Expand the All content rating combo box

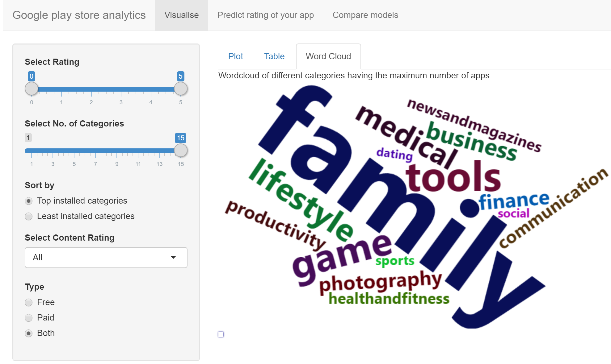pos(106,258)
